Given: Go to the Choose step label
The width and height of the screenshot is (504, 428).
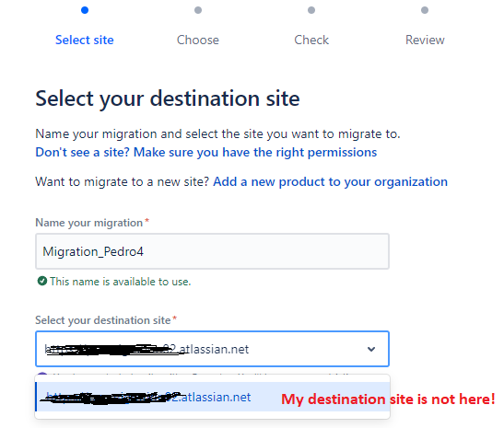Looking at the screenshot, I should coord(198,40).
